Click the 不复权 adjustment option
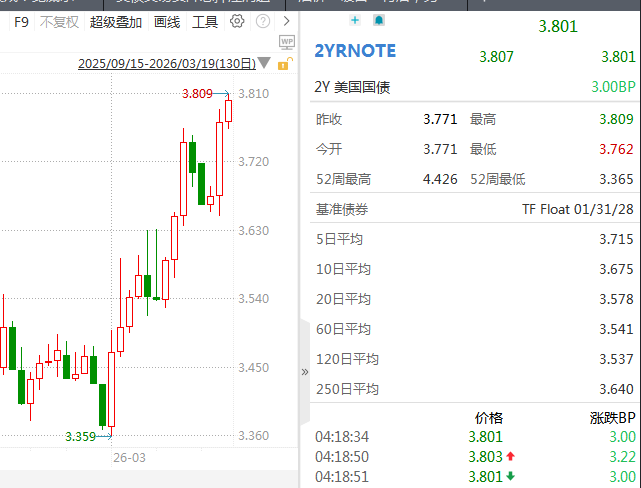Screen dimensions: 641x488 pos(59,21)
